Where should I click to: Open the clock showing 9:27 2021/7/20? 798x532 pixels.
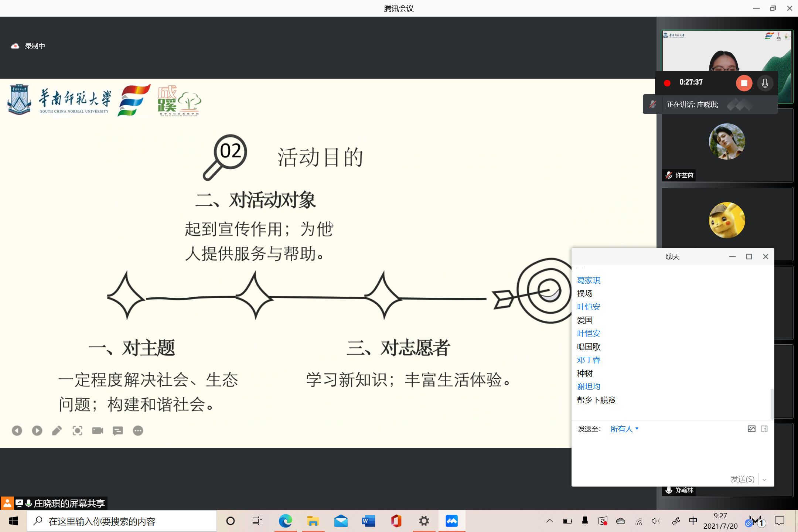pyautogui.click(x=720, y=521)
